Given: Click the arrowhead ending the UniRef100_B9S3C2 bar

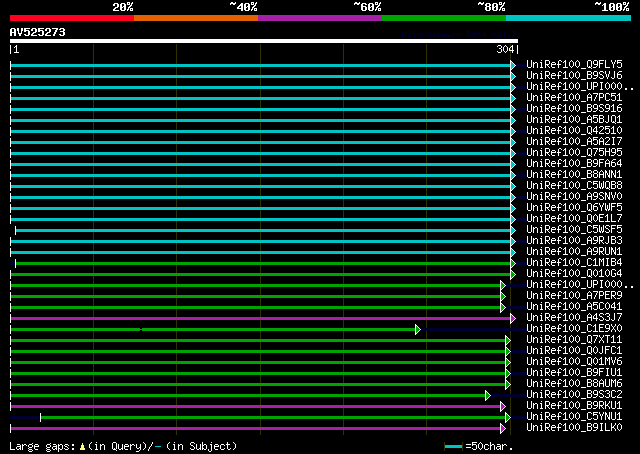Looking at the screenshot, I should [x=488, y=395].
